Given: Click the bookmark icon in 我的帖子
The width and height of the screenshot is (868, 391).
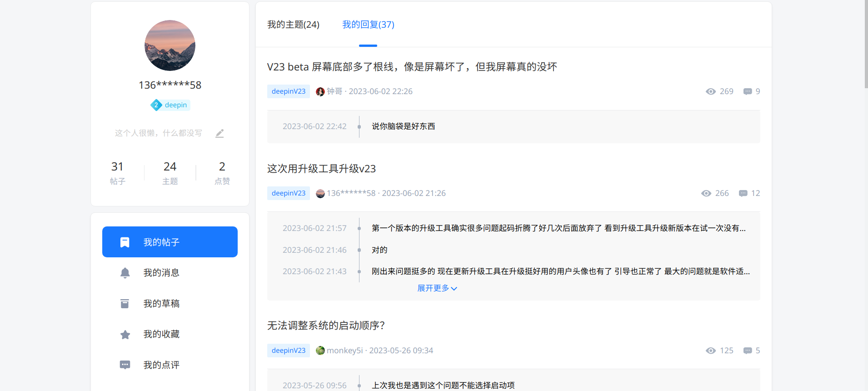Looking at the screenshot, I should [x=125, y=242].
